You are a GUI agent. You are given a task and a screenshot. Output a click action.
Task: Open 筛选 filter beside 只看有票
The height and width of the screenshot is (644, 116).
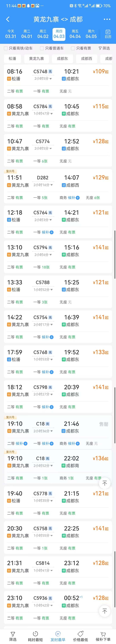[x=104, y=48]
